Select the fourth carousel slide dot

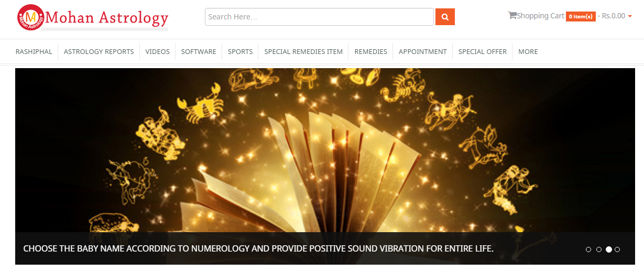click(617, 249)
